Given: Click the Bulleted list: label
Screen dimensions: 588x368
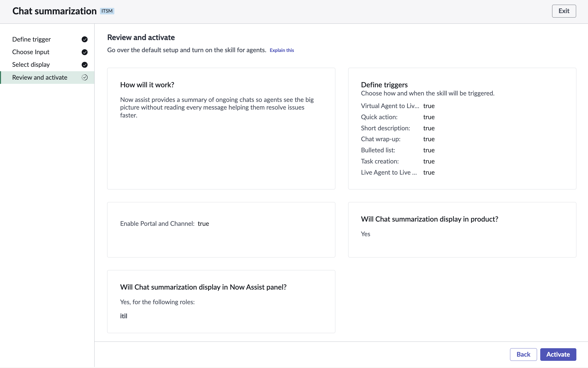Looking at the screenshot, I should pyautogui.click(x=378, y=150).
